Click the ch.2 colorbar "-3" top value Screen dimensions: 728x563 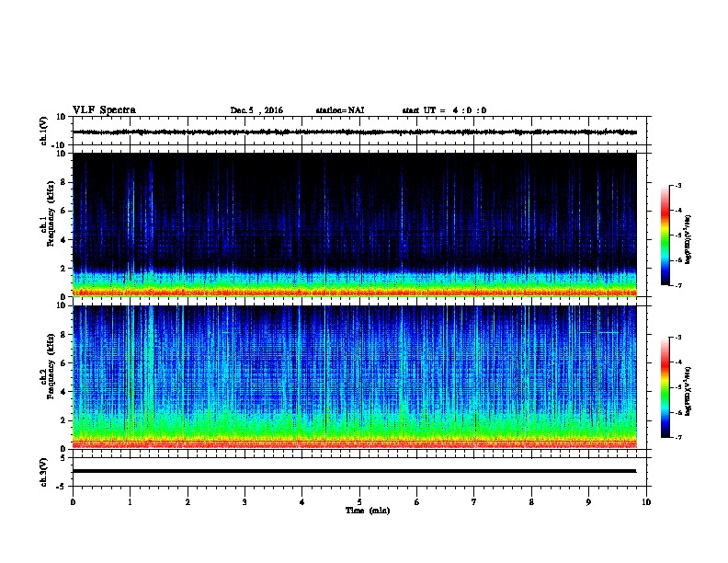[x=678, y=338]
